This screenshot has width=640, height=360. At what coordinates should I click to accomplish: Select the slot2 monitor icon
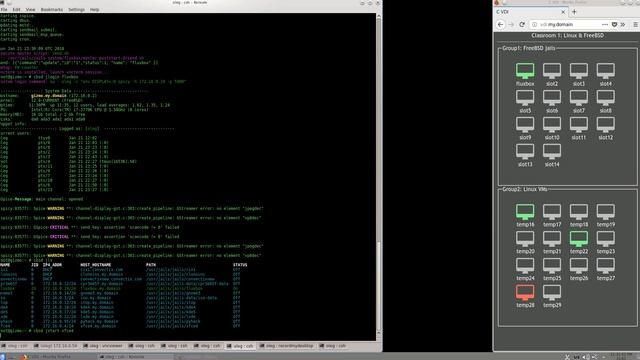(552, 71)
